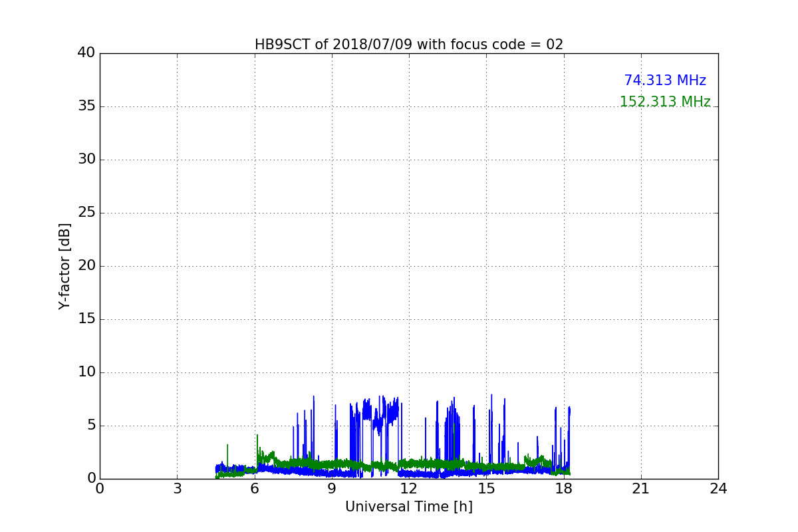Click y-axis tick label 10

click(86, 372)
